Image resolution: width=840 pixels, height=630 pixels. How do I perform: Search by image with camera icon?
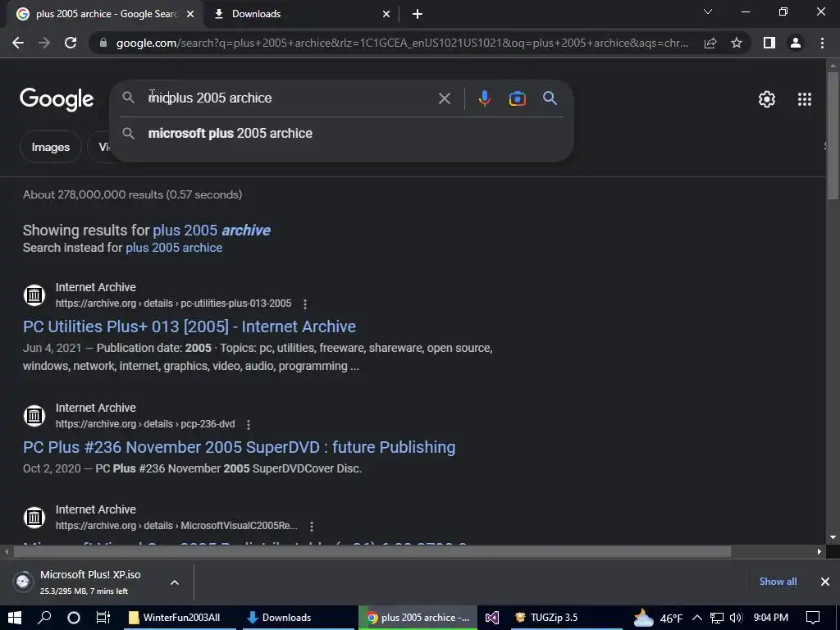click(x=518, y=98)
